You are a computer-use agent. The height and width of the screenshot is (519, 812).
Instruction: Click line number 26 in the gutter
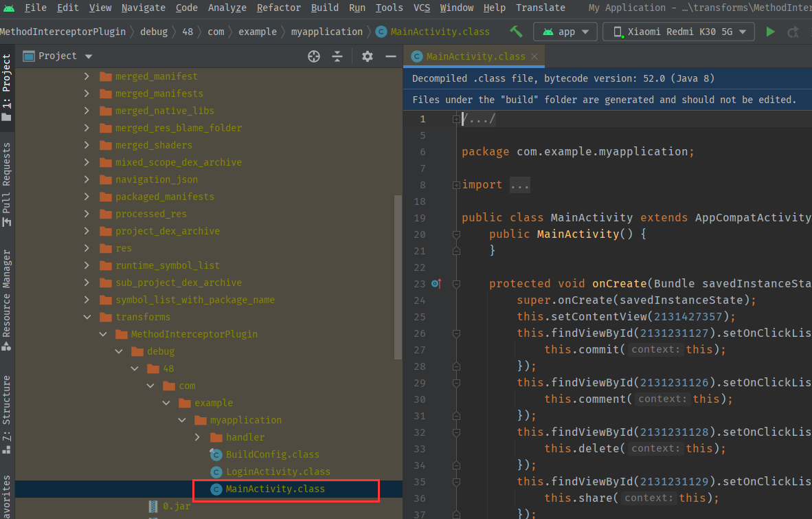click(x=420, y=333)
